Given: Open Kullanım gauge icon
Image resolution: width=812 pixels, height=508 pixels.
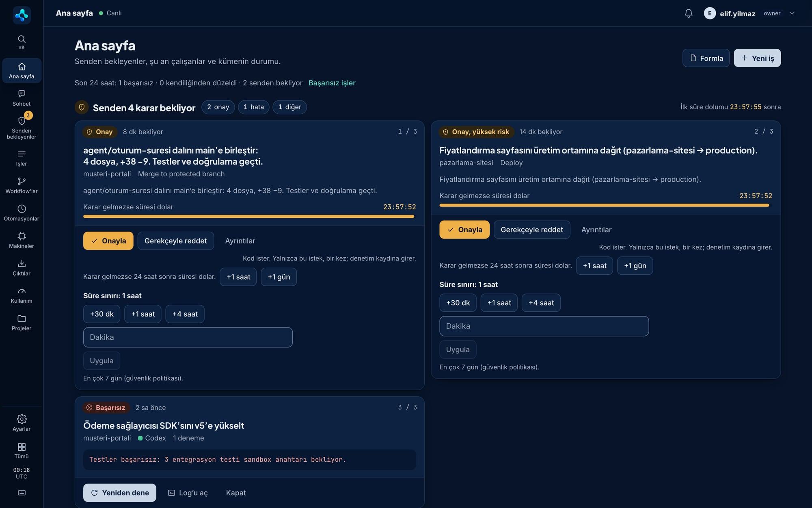Looking at the screenshot, I should point(22,291).
